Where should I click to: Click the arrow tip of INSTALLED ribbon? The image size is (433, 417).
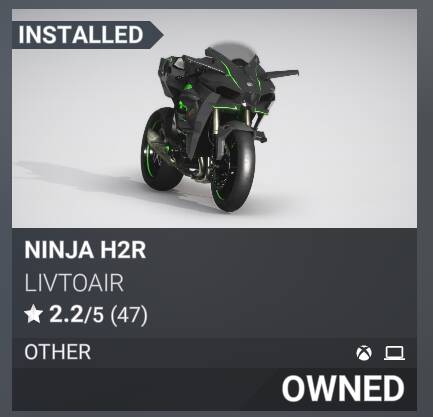click(x=159, y=35)
